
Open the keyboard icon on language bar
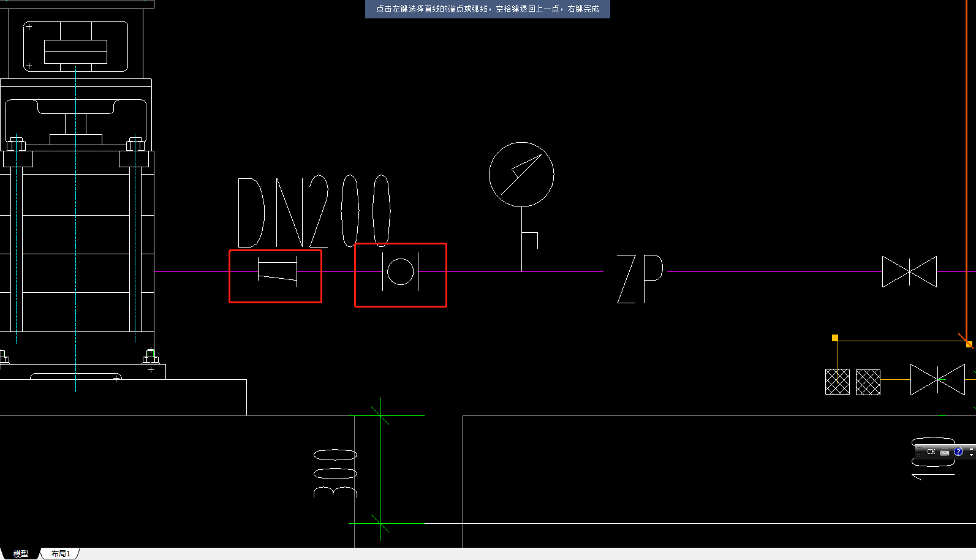click(945, 452)
